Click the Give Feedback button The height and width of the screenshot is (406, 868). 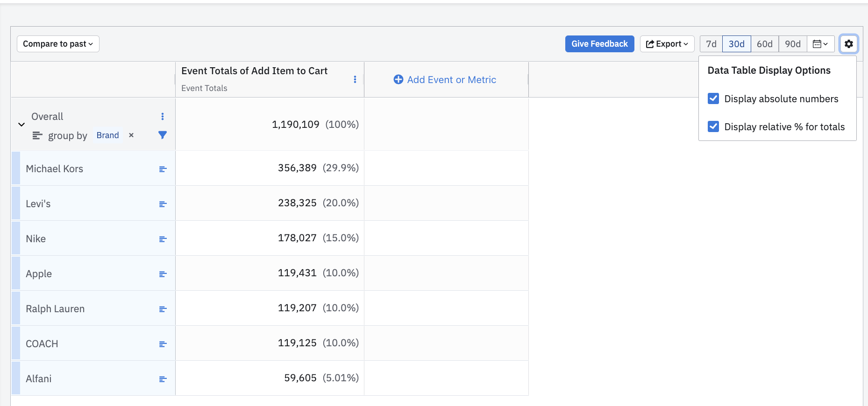coord(599,44)
